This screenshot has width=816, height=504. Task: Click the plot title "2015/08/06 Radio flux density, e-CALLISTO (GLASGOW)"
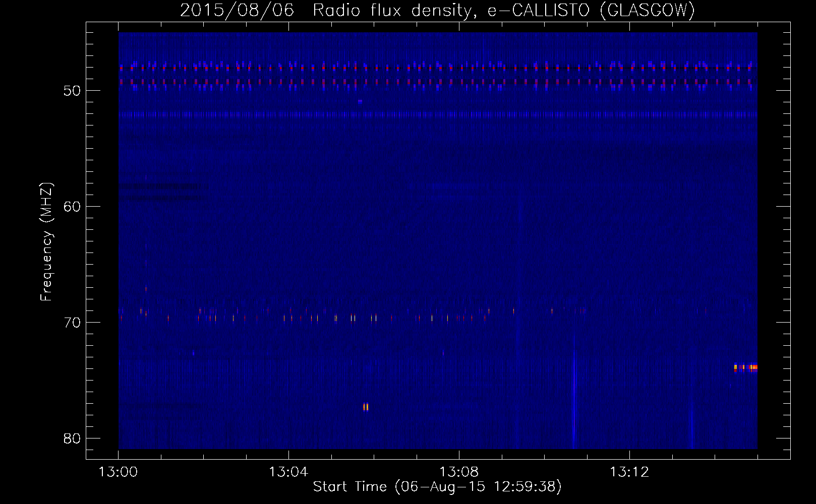click(x=437, y=10)
